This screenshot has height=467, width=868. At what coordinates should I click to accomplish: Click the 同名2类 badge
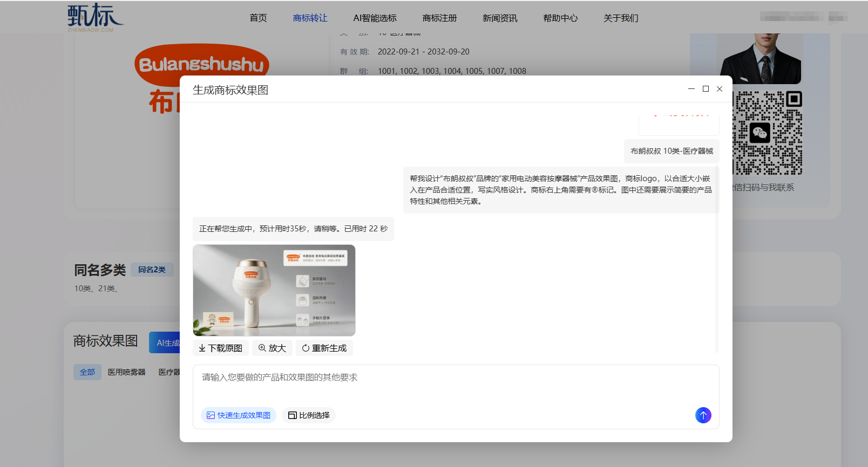(x=152, y=270)
